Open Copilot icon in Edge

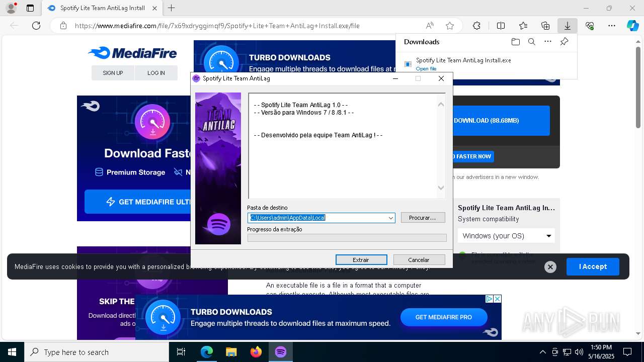[632, 26]
